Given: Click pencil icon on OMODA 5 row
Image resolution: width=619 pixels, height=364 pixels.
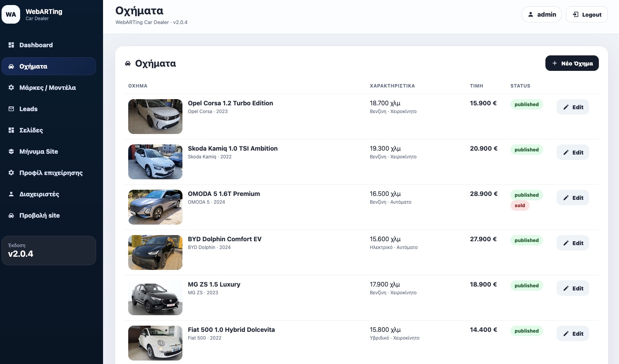Looking at the screenshot, I should point(566,198).
